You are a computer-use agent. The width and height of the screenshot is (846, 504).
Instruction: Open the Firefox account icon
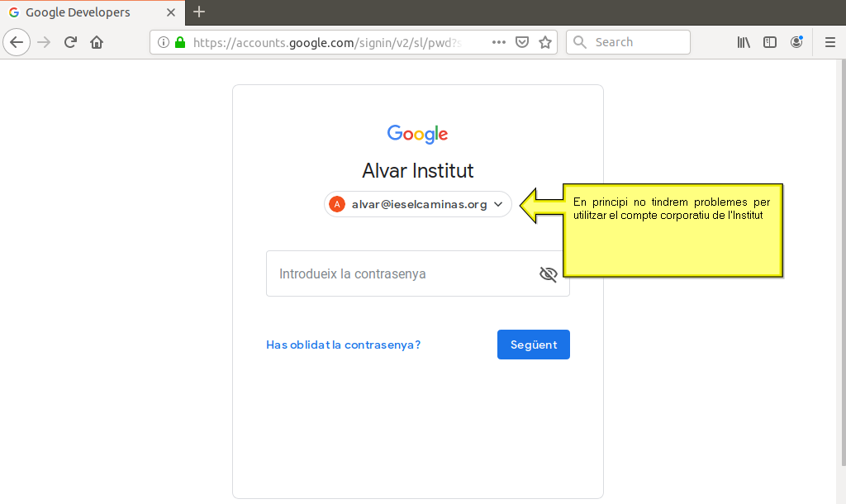click(796, 42)
